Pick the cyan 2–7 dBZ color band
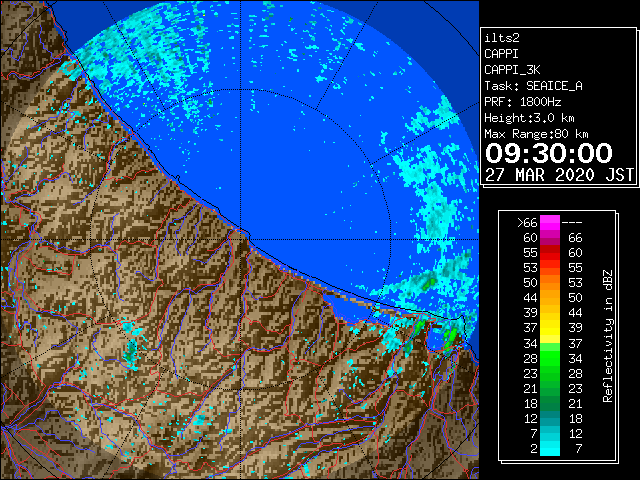This screenshot has height=480, width=640. point(550,449)
